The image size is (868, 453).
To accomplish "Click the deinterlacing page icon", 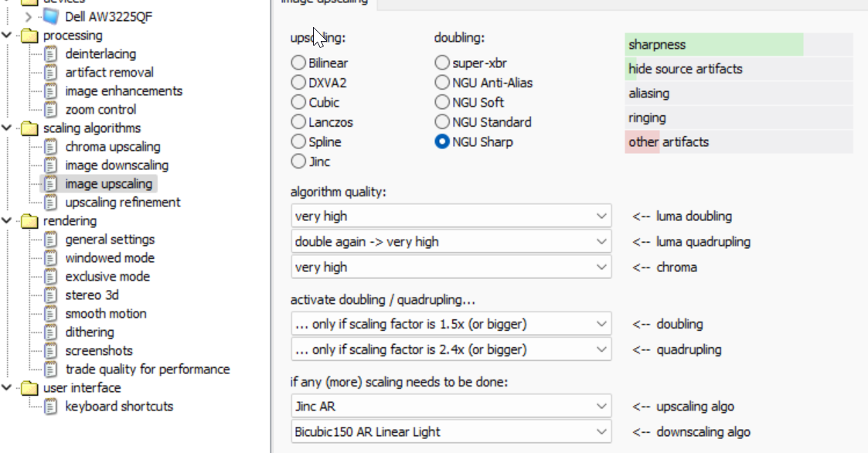I will (51, 54).
